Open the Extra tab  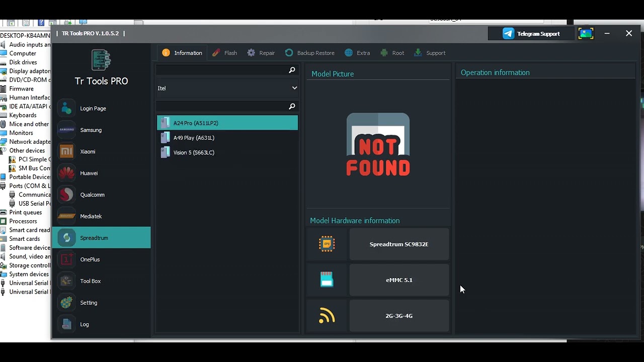coord(357,53)
